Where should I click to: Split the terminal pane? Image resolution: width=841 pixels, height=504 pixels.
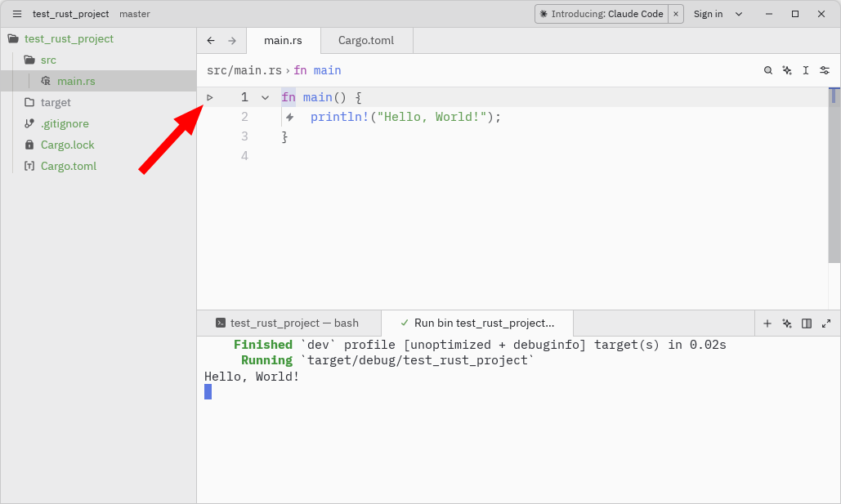coord(807,323)
